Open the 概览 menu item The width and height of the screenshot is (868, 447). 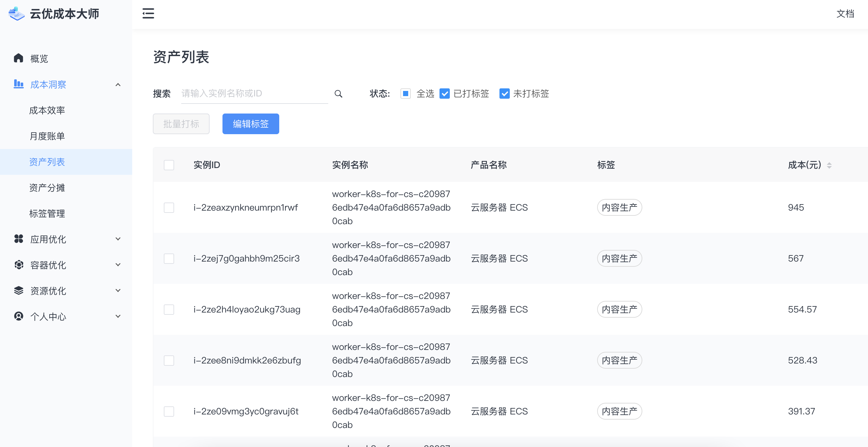pyautogui.click(x=66, y=59)
